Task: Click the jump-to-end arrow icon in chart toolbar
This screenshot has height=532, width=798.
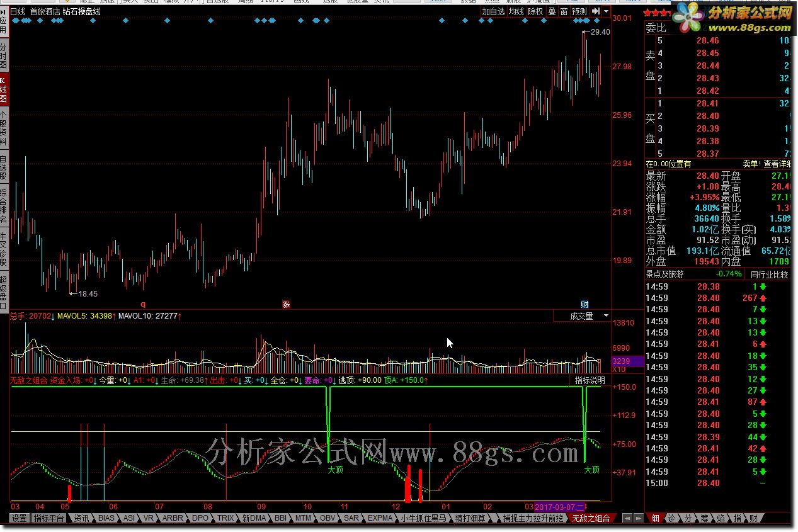Action: [x=595, y=11]
